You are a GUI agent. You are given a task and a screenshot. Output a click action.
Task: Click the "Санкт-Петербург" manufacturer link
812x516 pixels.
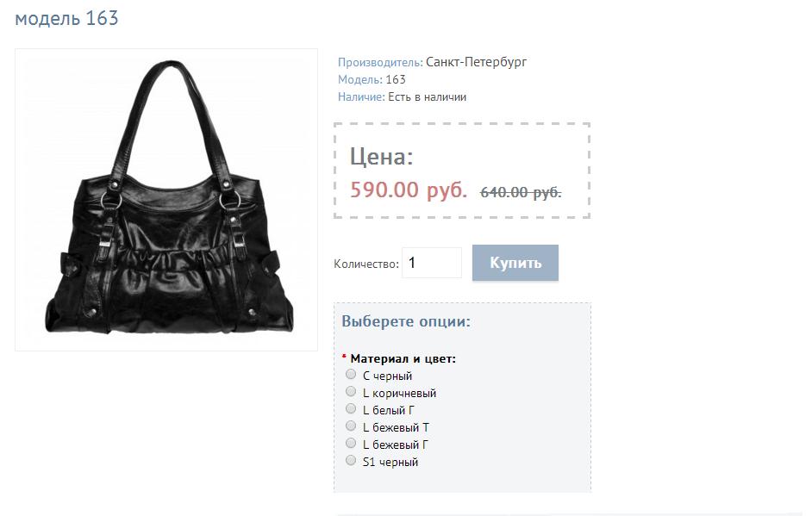pos(476,62)
